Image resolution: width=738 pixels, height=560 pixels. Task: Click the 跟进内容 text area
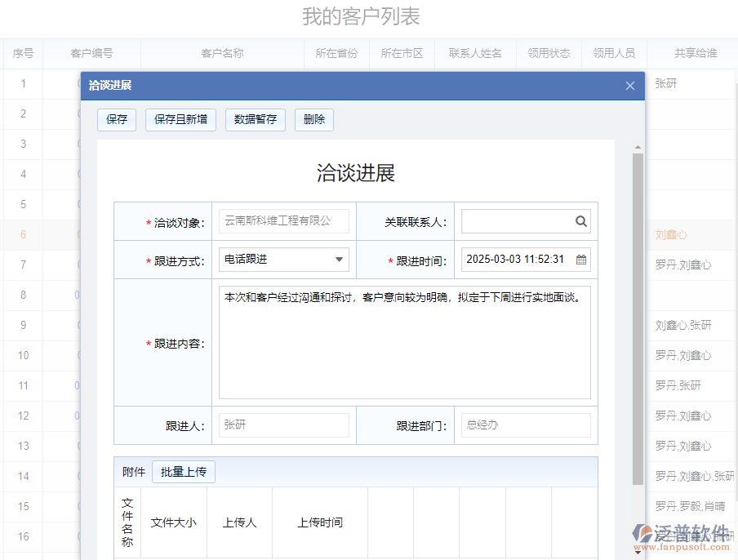click(x=404, y=342)
